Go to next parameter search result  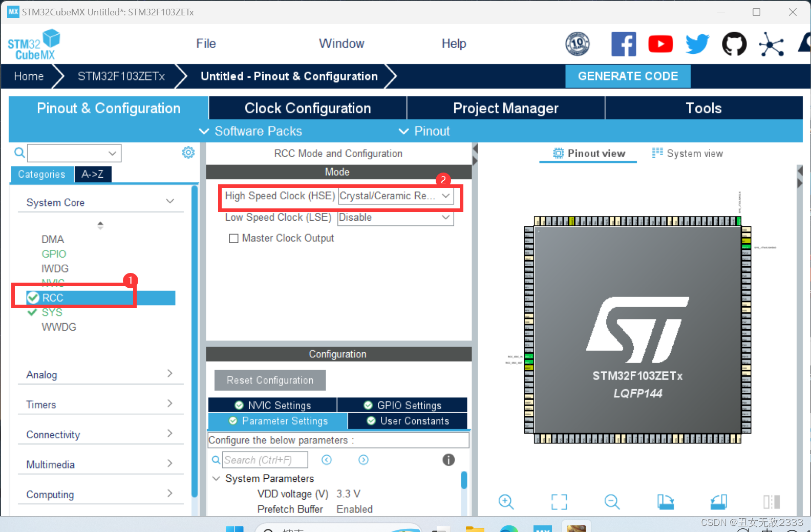point(364,460)
